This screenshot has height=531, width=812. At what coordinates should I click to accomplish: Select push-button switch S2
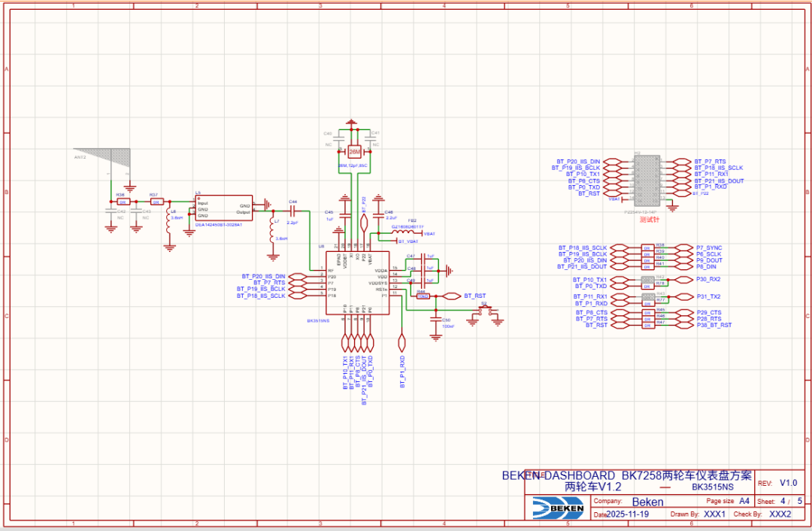(x=485, y=310)
